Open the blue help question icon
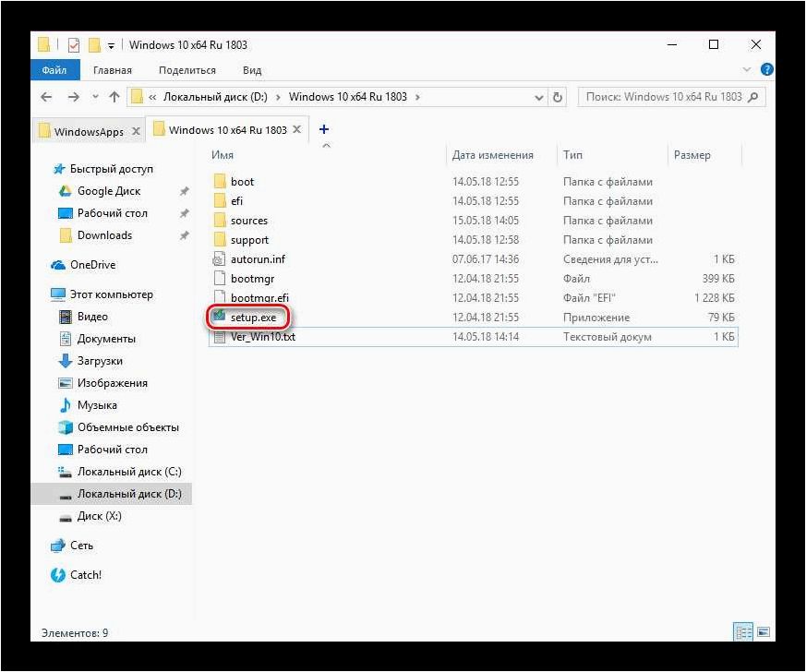Screen dimensions: 806x672 (766, 69)
